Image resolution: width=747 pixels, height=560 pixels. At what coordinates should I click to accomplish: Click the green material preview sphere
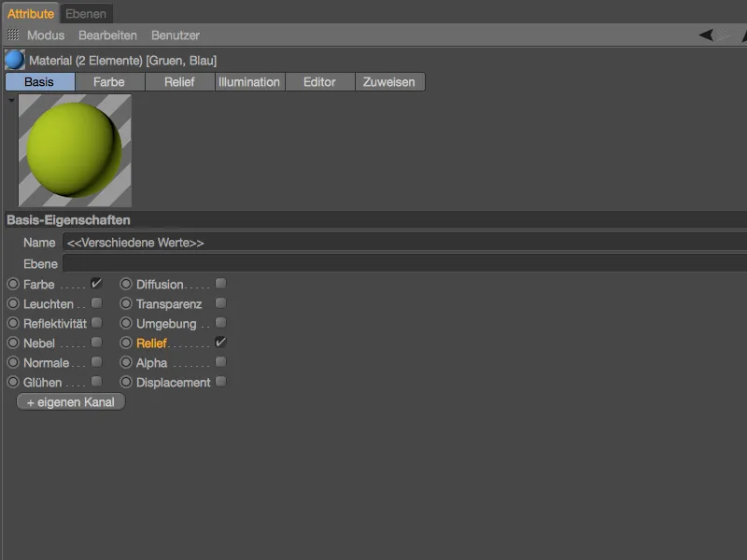coord(75,150)
